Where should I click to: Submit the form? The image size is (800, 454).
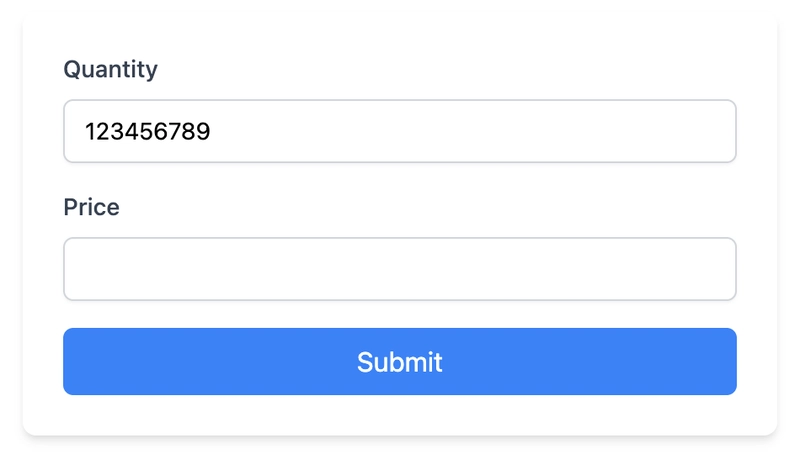(x=400, y=361)
